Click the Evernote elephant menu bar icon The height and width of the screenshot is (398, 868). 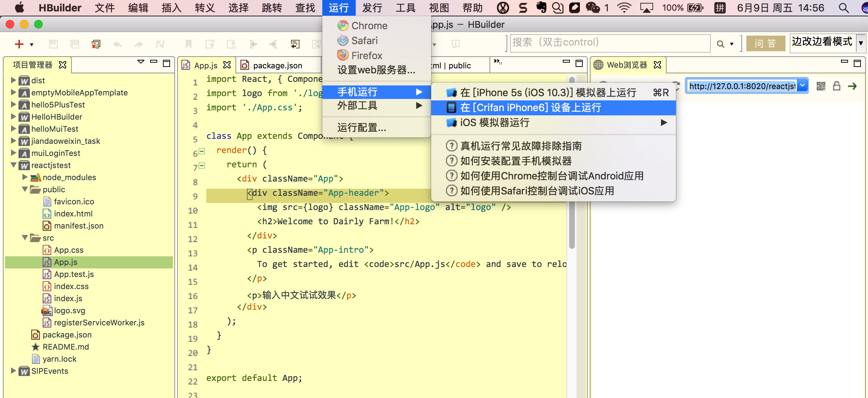541,7
